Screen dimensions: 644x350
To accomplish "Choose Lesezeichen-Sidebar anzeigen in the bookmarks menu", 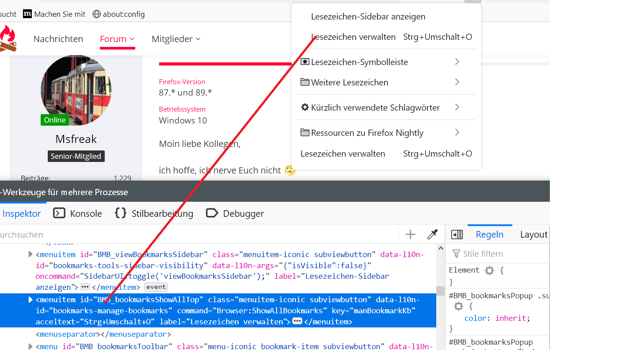I will (386, 16).
